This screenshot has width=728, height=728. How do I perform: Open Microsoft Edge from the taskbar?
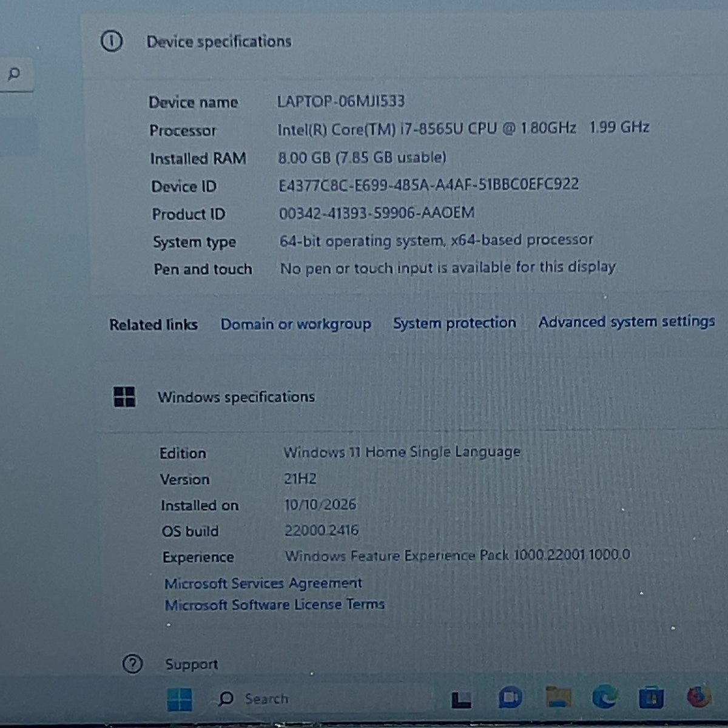pyautogui.click(x=605, y=697)
